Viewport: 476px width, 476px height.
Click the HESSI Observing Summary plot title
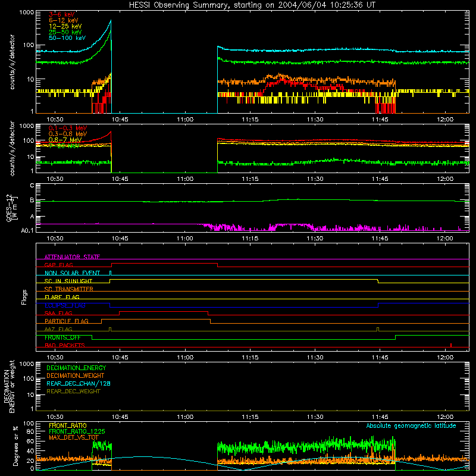pyautogui.click(x=252, y=5)
